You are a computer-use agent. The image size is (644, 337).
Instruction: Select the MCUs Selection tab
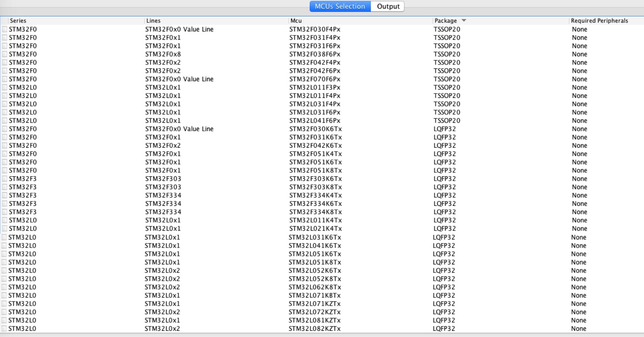(x=340, y=6)
